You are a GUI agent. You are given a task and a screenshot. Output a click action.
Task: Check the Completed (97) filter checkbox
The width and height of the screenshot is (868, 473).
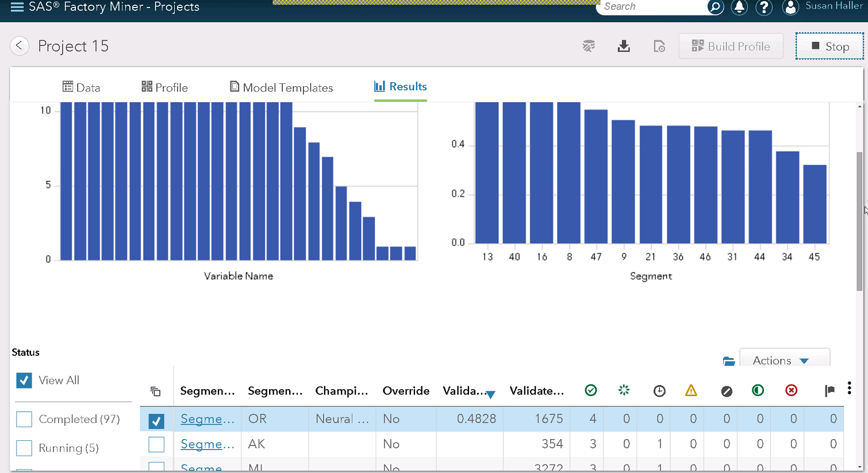coord(24,420)
